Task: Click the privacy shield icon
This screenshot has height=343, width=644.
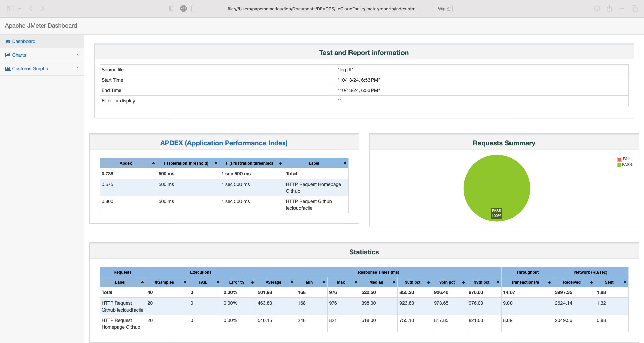Action: tap(171, 9)
